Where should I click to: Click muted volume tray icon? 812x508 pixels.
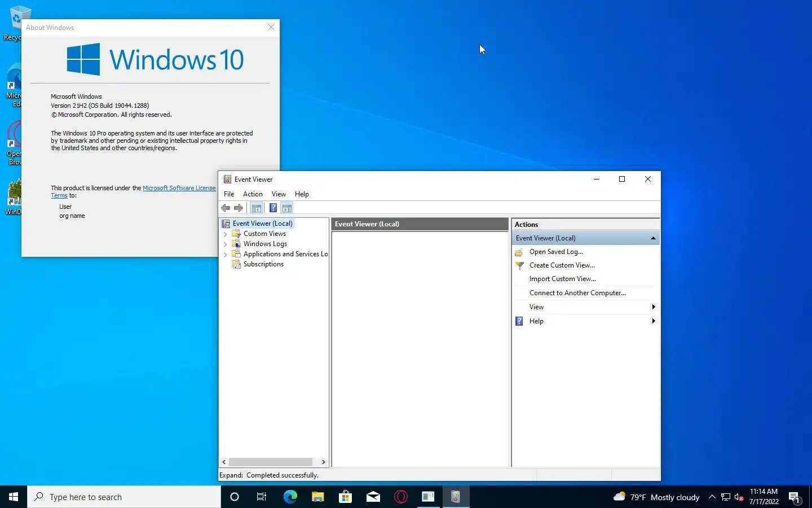(x=739, y=497)
